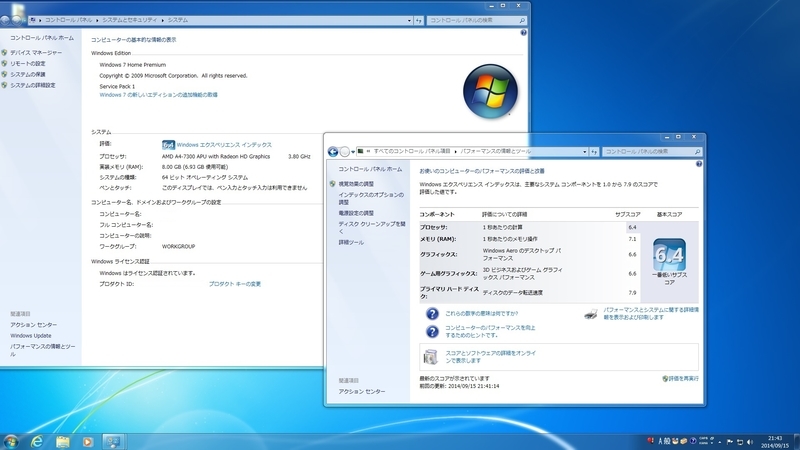Viewport: 800px width, 450px height.
Task: Open help icon in Performance window
Action: 698,164
